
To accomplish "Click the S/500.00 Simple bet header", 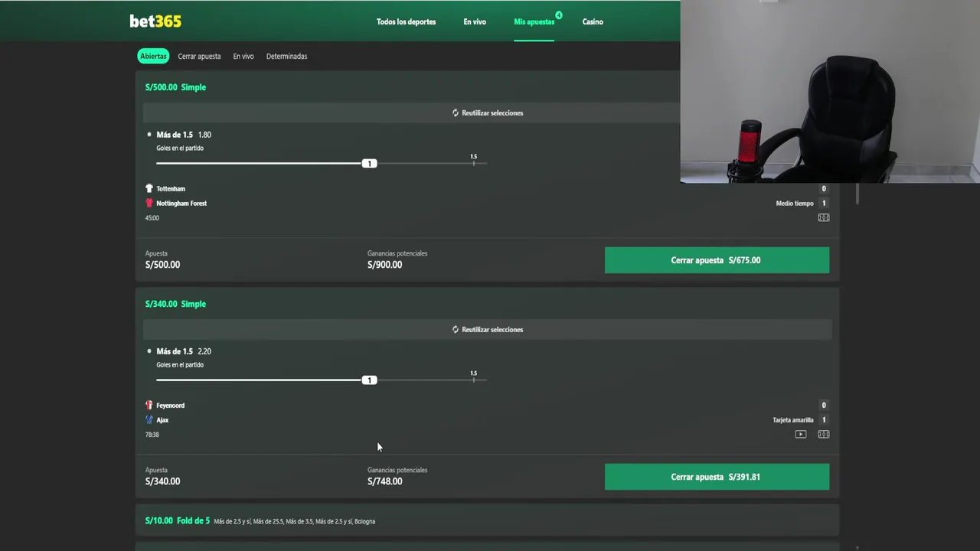I will (175, 87).
